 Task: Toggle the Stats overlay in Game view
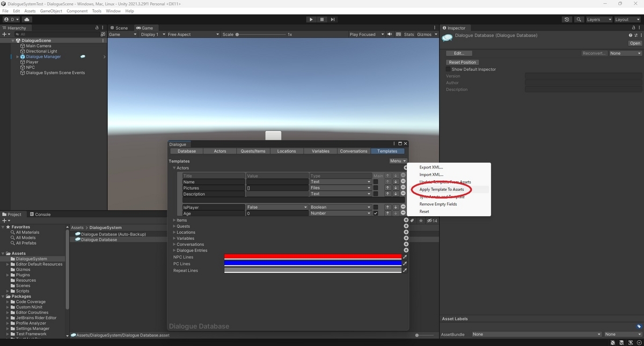409,34
